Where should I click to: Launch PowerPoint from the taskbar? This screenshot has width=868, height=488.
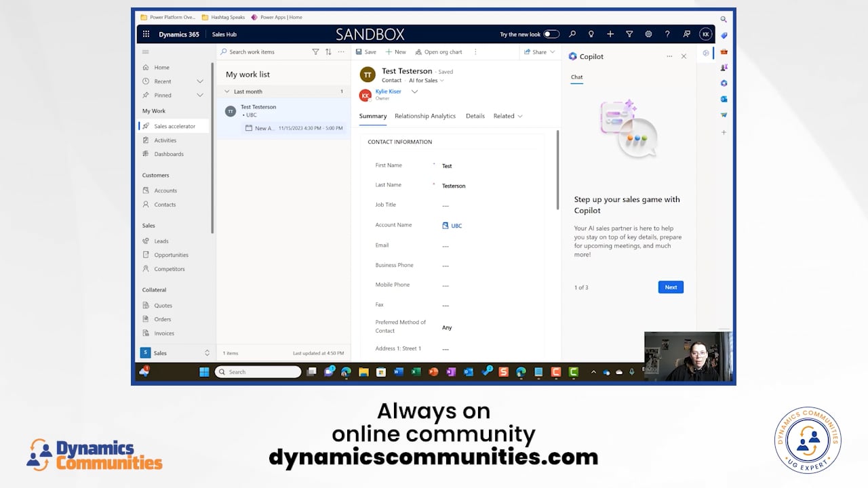pos(434,371)
